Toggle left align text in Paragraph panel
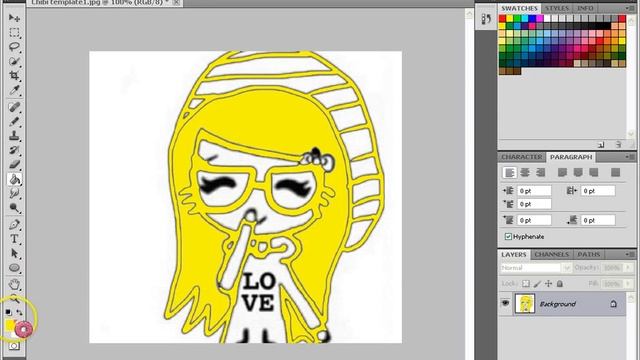 (x=509, y=173)
